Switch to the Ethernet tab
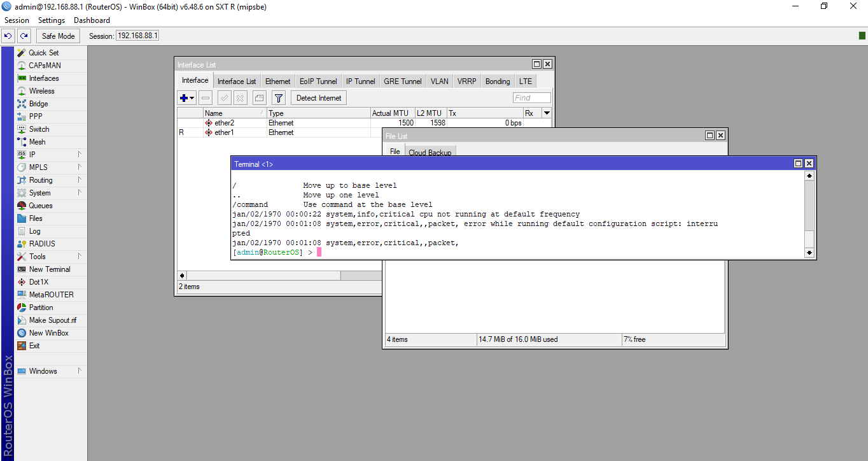This screenshot has height=461, width=868. click(278, 82)
